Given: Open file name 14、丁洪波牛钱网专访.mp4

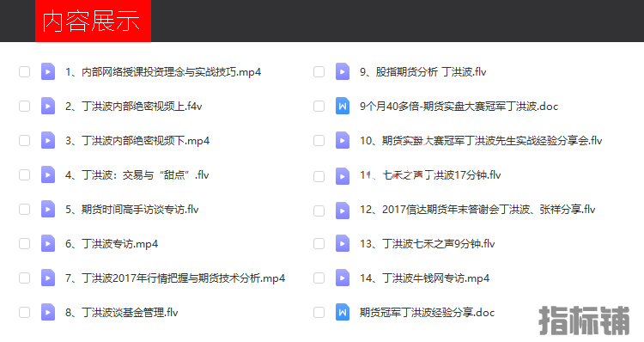Looking at the screenshot, I should click(x=425, y=278).
